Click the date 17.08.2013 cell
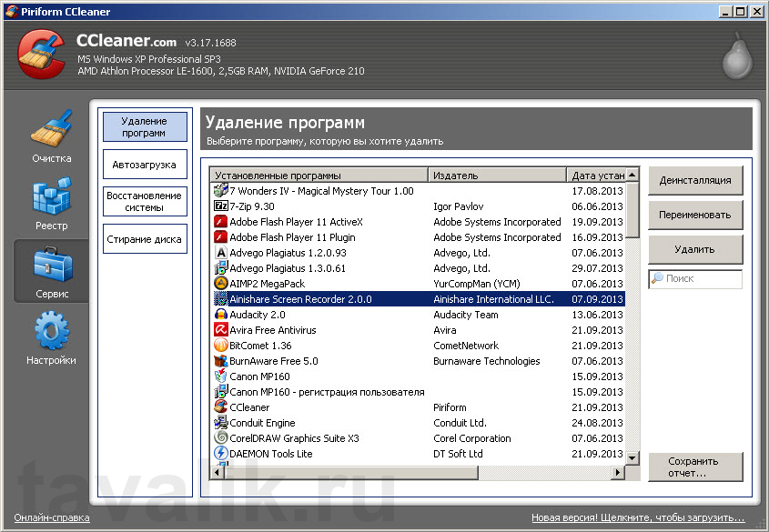The image size is (769, 532). 597,191
